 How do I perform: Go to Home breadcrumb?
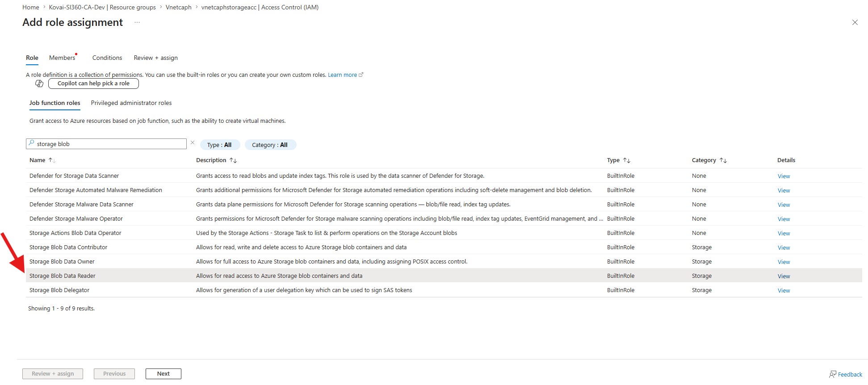(31, 8)
